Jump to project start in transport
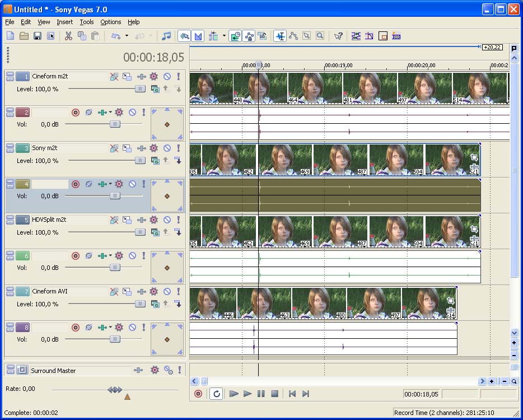This screenshot has width=523, height=420. (292, 394)
